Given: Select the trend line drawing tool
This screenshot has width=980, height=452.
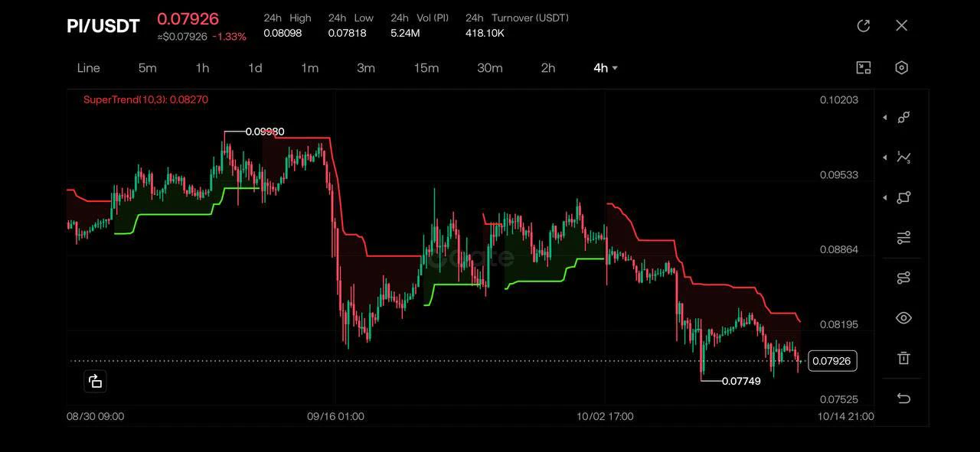Looking at the screenshot, I should point(904,118).
